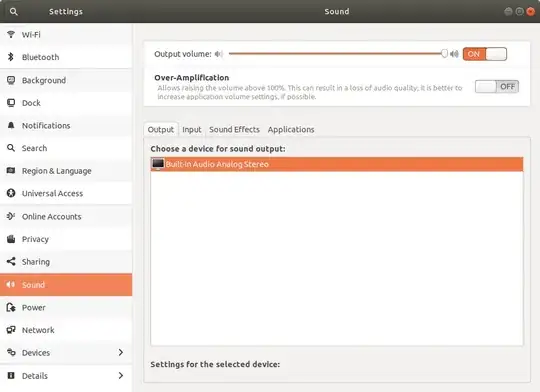
Task: Open Notifications using the bell icon
Action: coord(11,125)
